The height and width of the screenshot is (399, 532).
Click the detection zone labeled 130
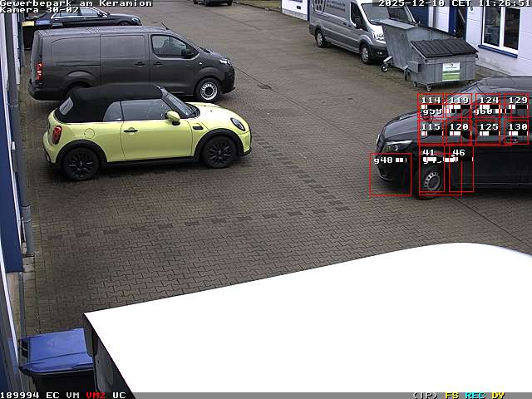pos(517,132)
